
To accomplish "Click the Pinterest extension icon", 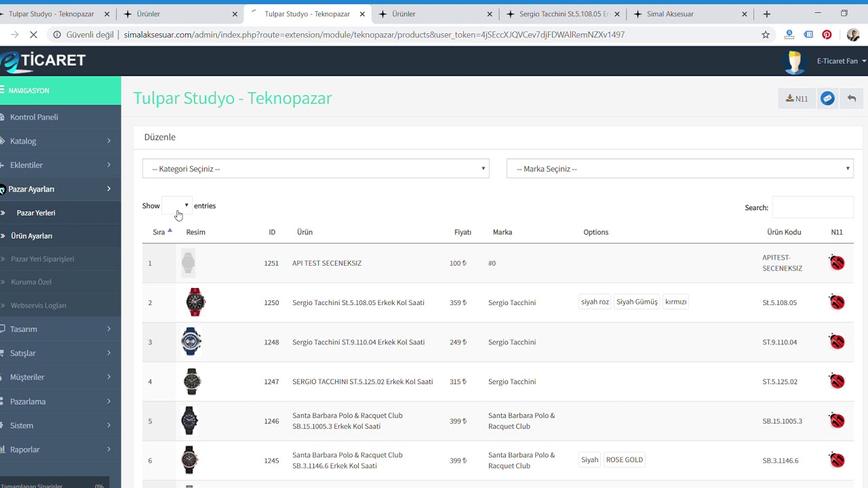I will (x=827, y=35).
